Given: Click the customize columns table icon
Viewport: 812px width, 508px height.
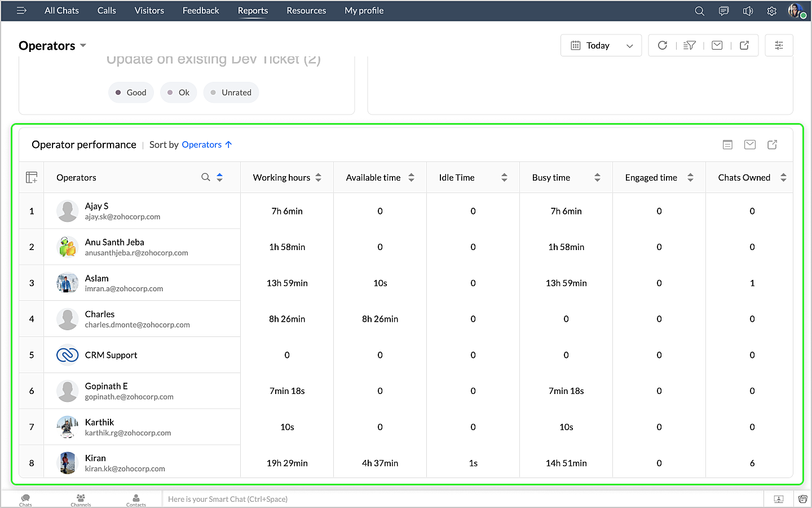Looking at the screenshot, I should click(x=32, y=177).
